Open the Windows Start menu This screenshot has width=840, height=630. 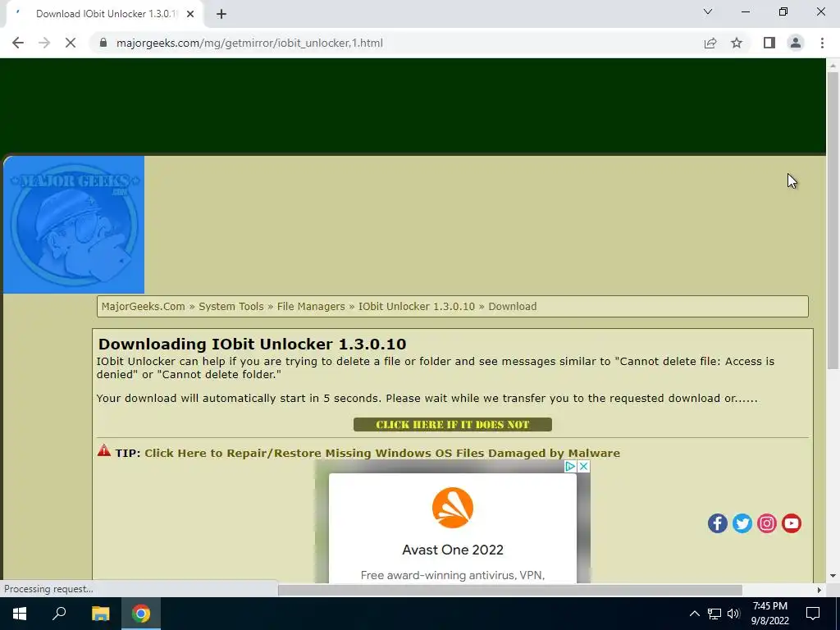(x=20, y=614)
